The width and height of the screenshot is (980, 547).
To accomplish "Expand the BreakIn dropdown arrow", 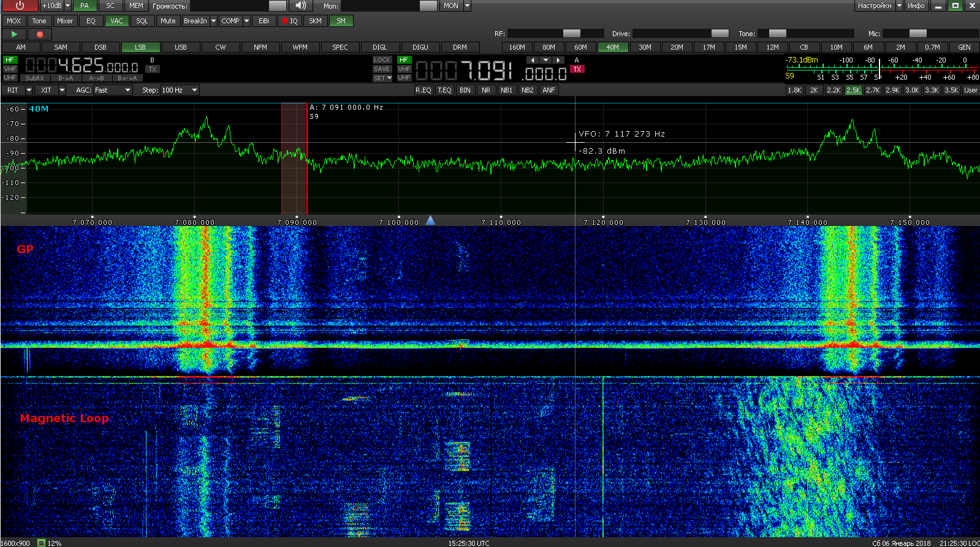I will pos(213,21).
